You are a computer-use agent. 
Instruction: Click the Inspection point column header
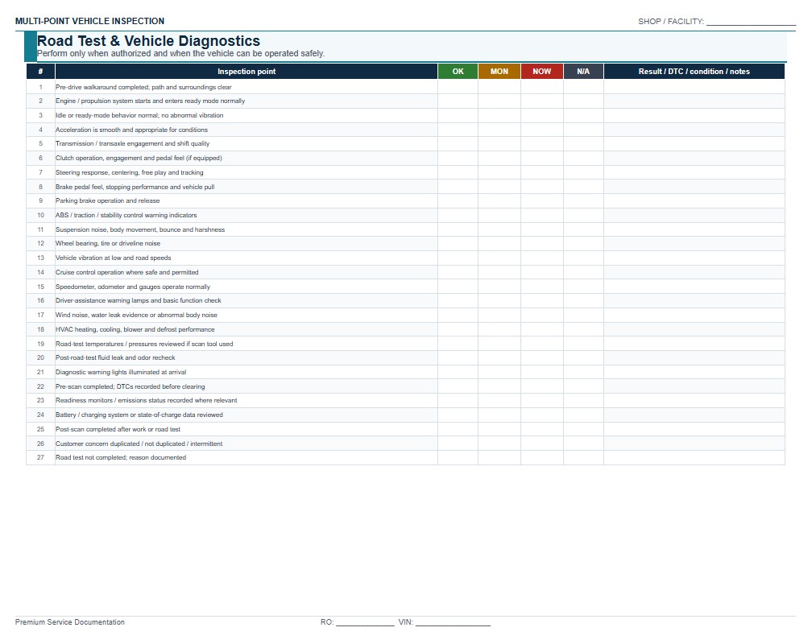pyautogui.click(x=246, y=72)
